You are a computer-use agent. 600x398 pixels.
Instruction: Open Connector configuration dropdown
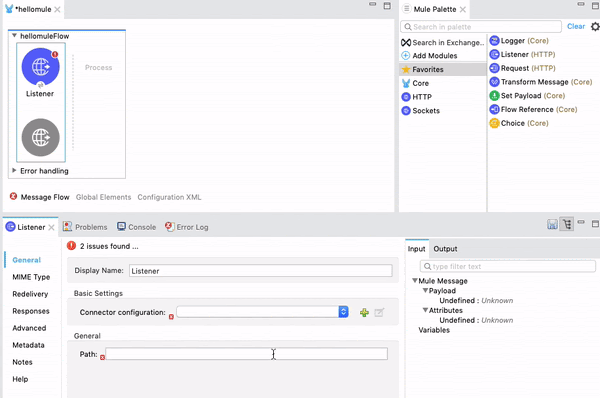[343, 312]
